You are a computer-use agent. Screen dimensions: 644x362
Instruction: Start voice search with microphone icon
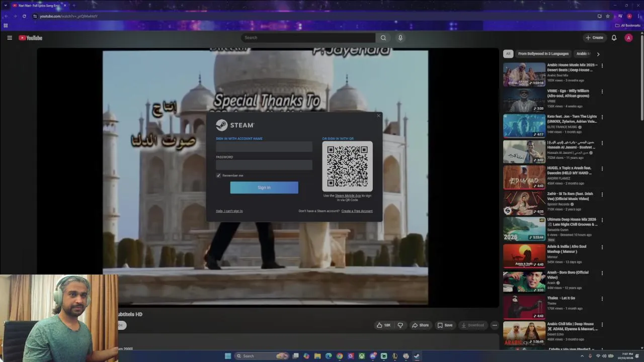(x=400, y=38)
